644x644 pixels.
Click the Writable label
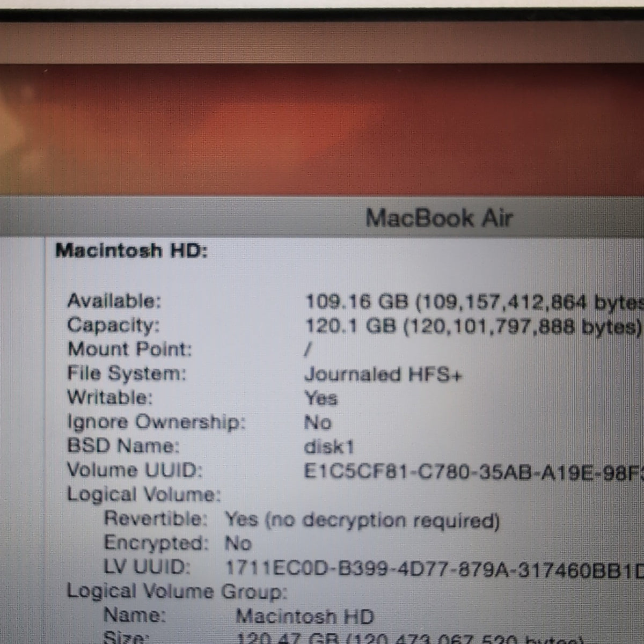click(109, 398)
